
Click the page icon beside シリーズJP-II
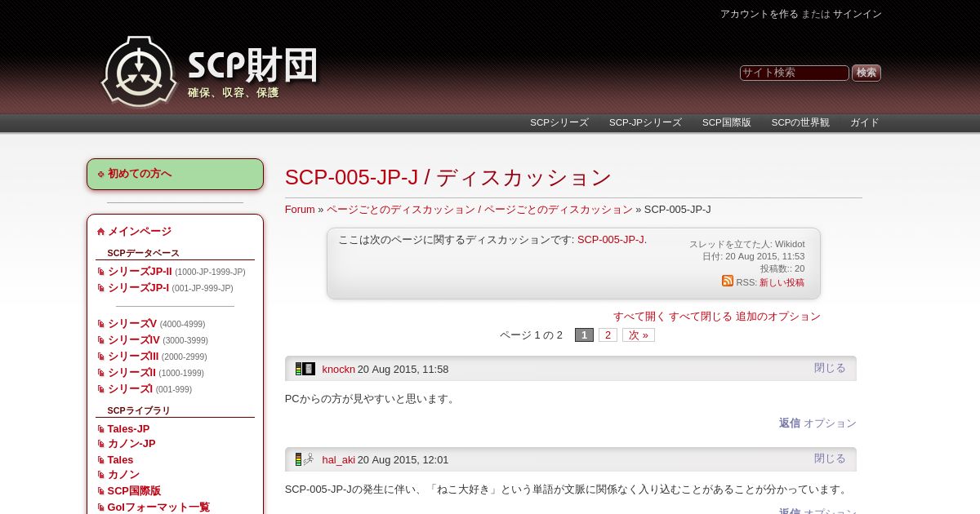[x=101, y=272]
